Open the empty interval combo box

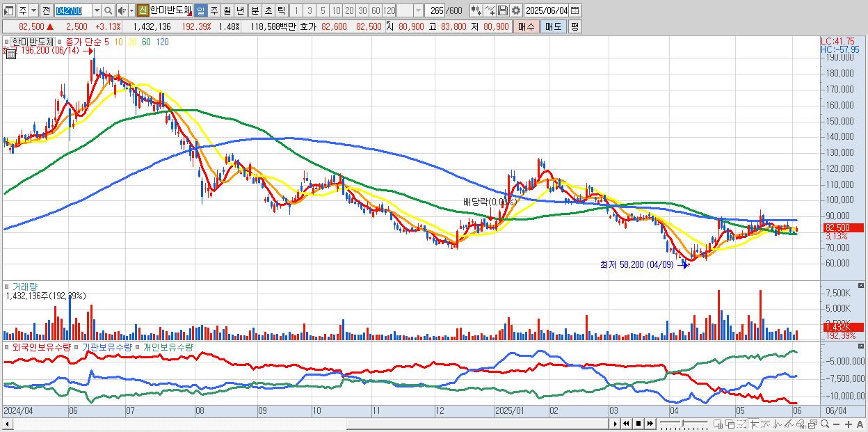click(410, 10)
